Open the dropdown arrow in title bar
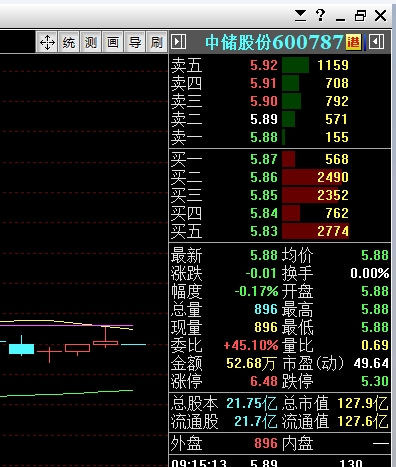Image resolution: width=396 pixels, height=467 pixels. (x=300, y=16)
